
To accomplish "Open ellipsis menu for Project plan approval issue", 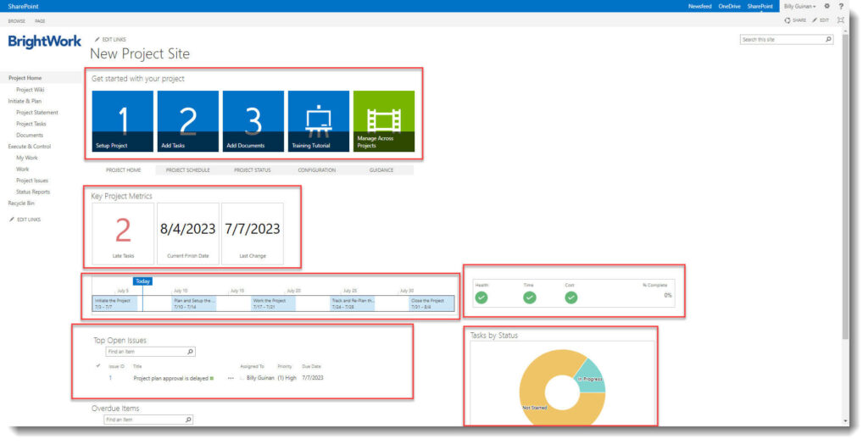I will [231, 378].
